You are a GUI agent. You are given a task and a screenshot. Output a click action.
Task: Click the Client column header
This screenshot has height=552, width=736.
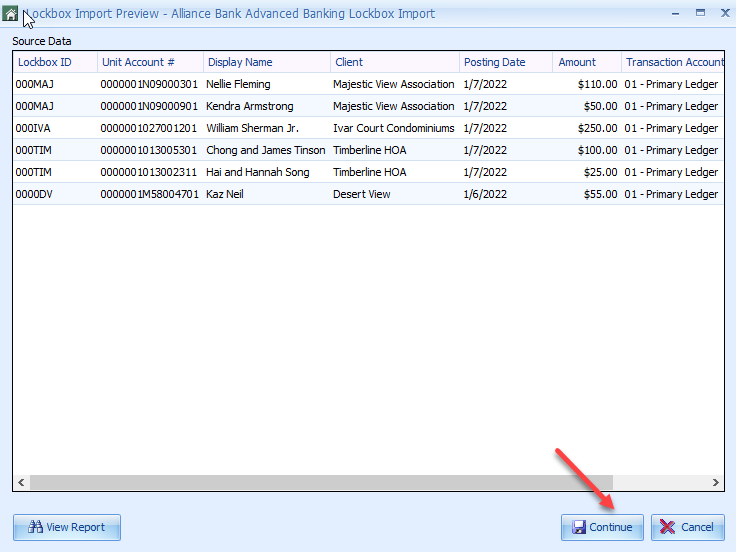pos(349,62)
